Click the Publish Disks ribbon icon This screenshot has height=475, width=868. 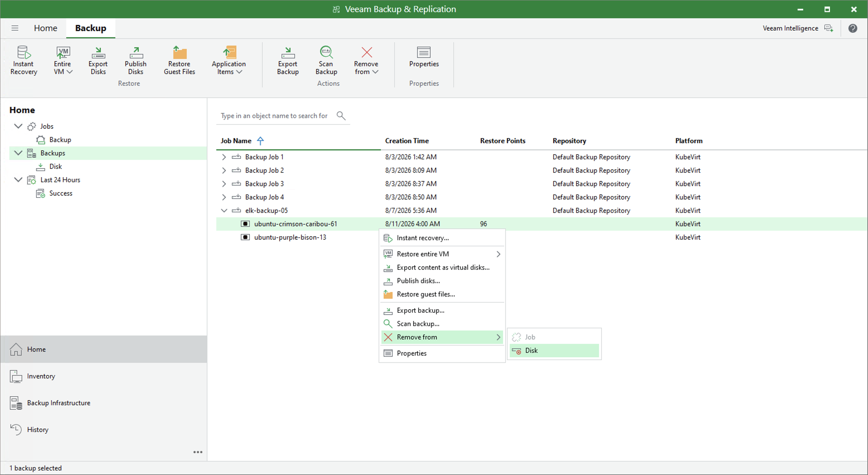coord(135,61)
